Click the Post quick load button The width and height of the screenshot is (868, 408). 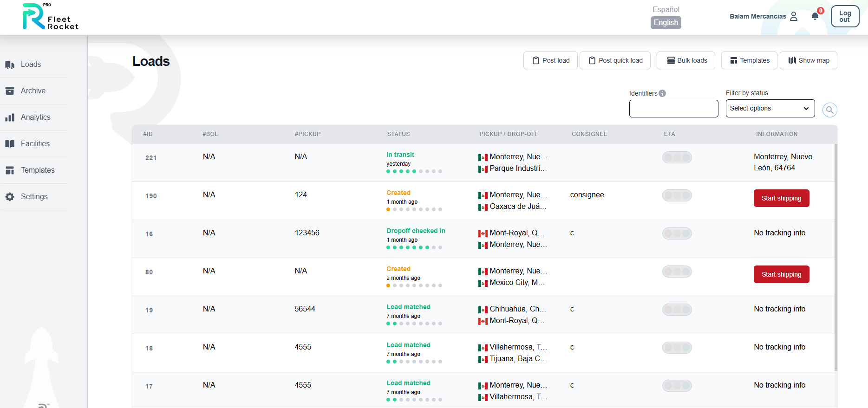tap(615, 60)
